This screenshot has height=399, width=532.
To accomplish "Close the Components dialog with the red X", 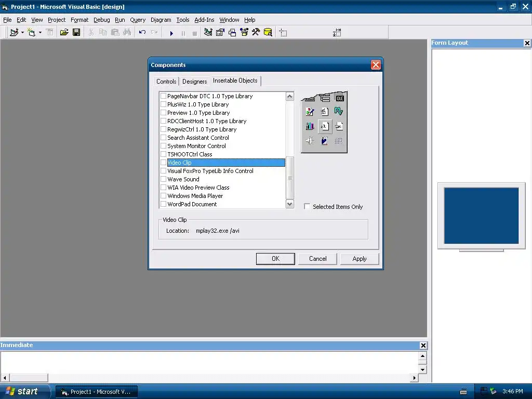I will click(376, 65).
